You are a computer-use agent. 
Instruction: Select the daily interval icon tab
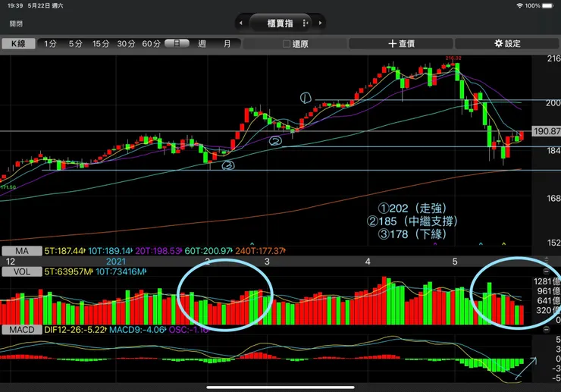pos(177,43)
